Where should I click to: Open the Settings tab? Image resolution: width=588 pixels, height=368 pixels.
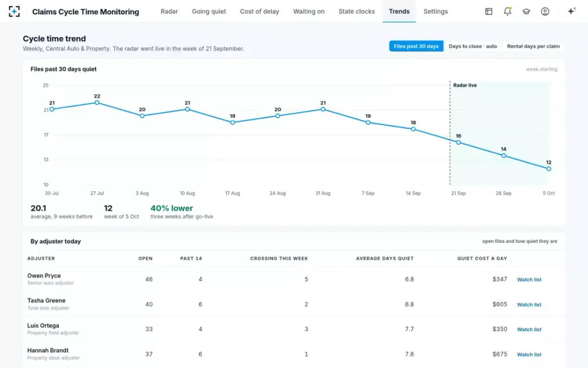pos(436,11)
